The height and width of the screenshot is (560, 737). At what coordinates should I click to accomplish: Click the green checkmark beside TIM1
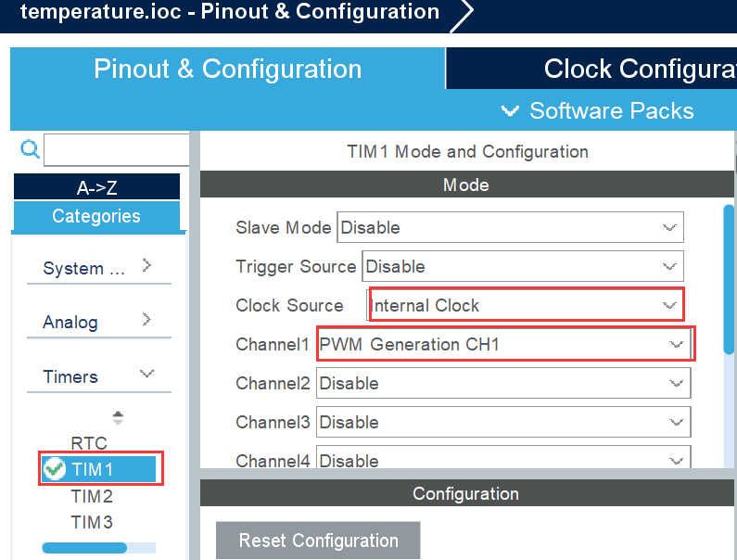click(55, 469)
